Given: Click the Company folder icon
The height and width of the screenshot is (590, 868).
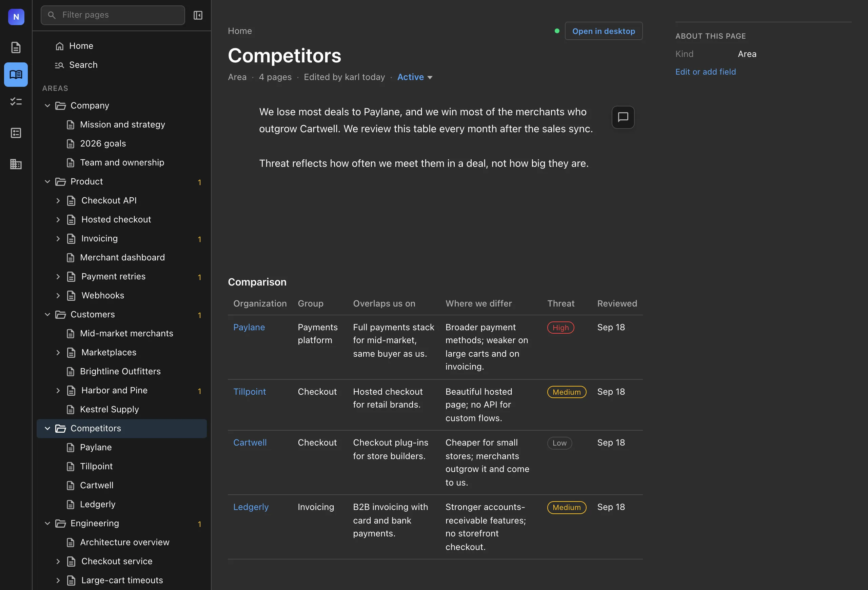Looking at the screenshot, I should point(60,106).
